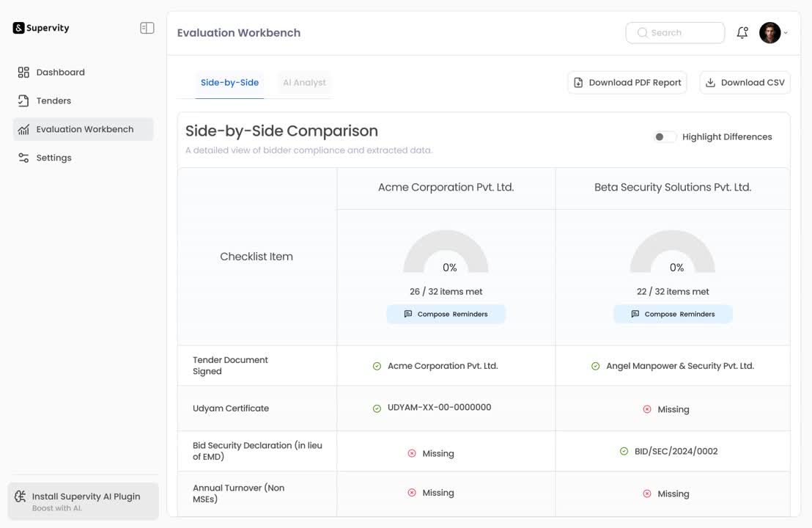The width and height of the screenshot is (812, 528).
Task: Compose Reminders for Beta Security Solutions
Action: (673, 314)
